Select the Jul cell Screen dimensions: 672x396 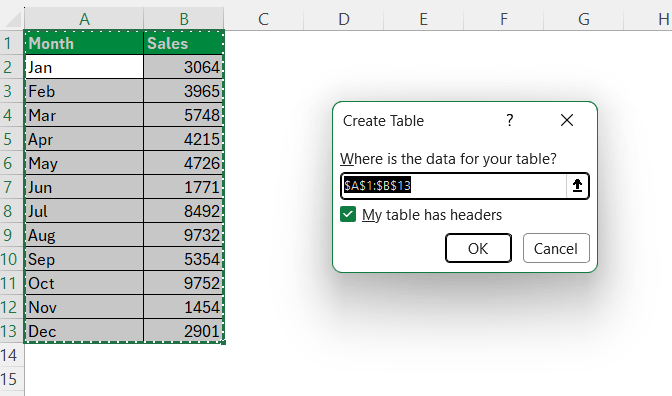[84, 211]
